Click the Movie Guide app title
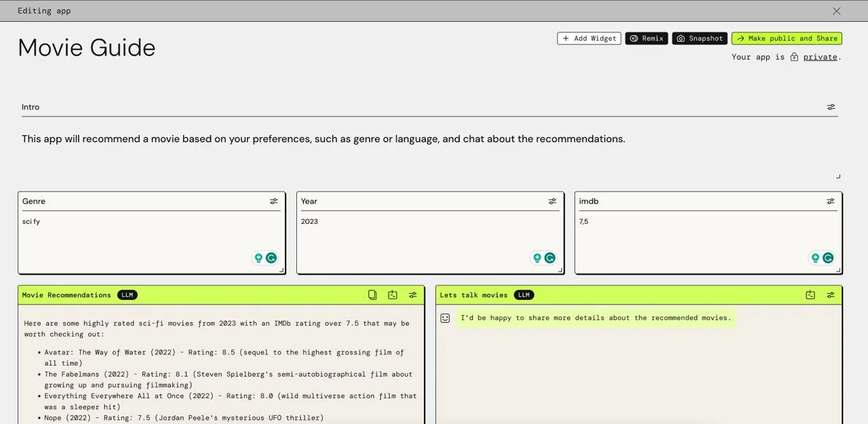The image size is (868, 424). pos(87,47)
